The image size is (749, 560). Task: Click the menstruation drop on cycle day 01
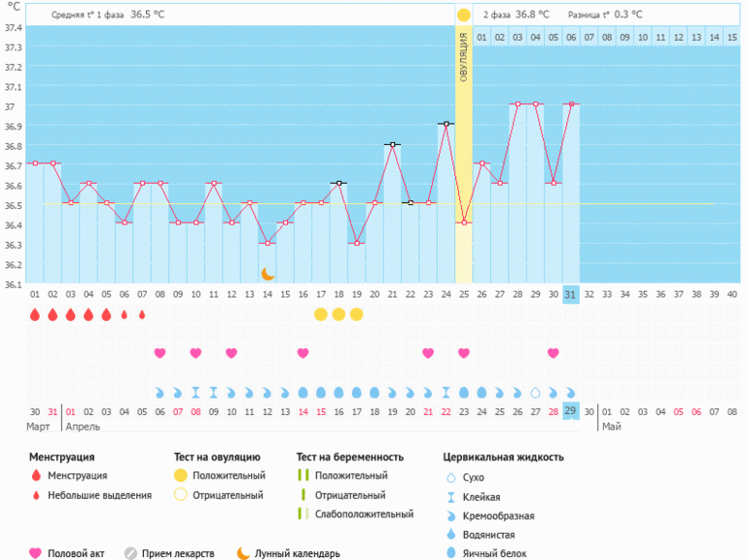[x=35, y=314]
